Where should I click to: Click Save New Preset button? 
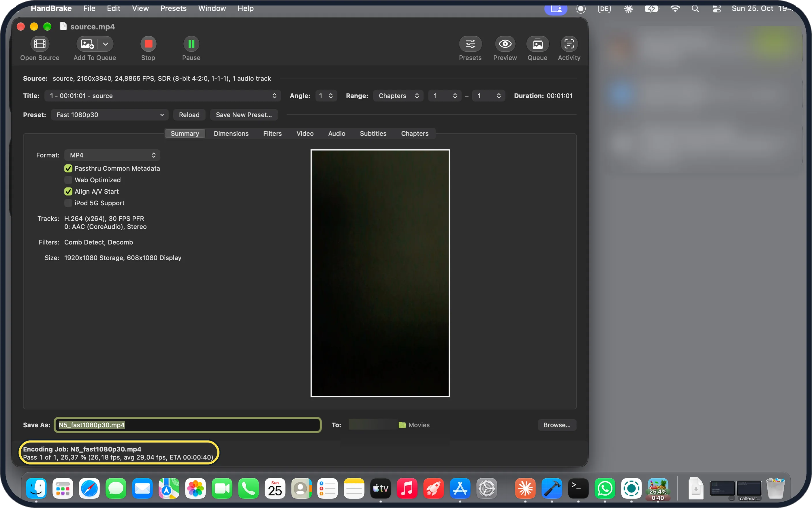tap(244, 115)
